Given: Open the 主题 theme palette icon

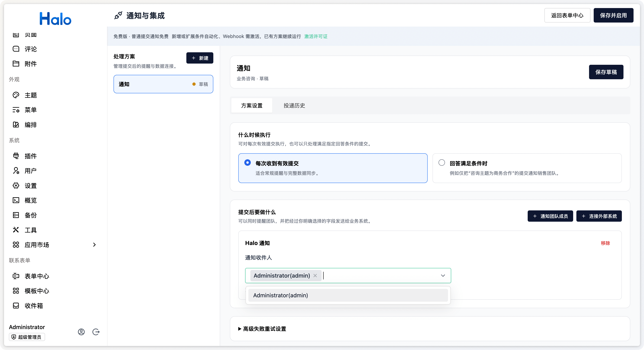Looking at the screenshot, I should 16,95.
